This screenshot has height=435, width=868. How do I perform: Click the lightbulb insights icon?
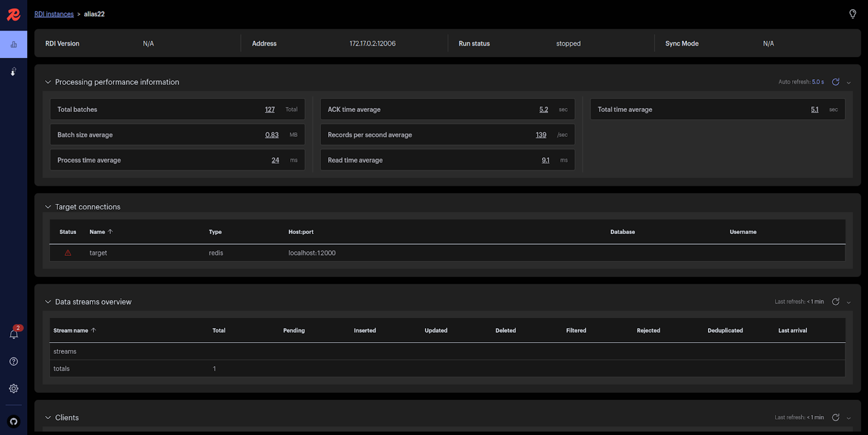click(x=852, y=14)
